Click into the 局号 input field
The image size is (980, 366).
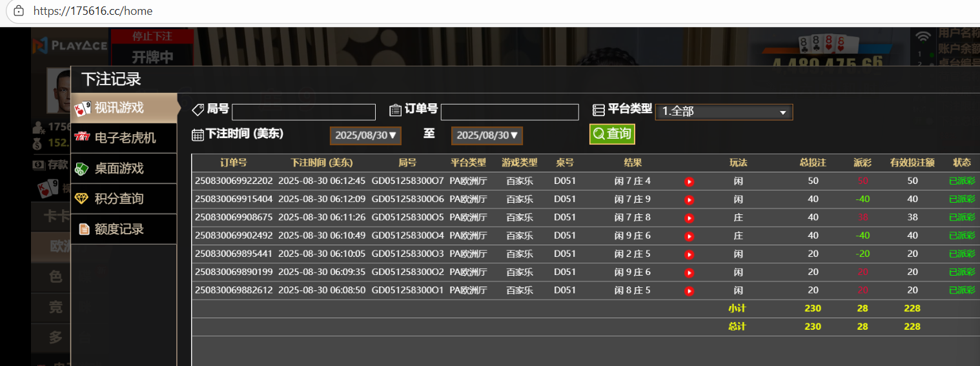point(303,112)
